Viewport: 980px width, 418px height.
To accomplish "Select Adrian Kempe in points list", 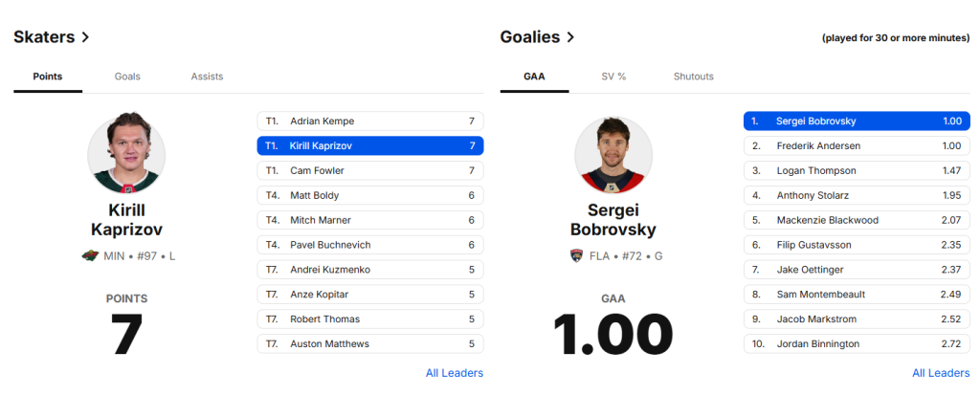I will [369, 121].
